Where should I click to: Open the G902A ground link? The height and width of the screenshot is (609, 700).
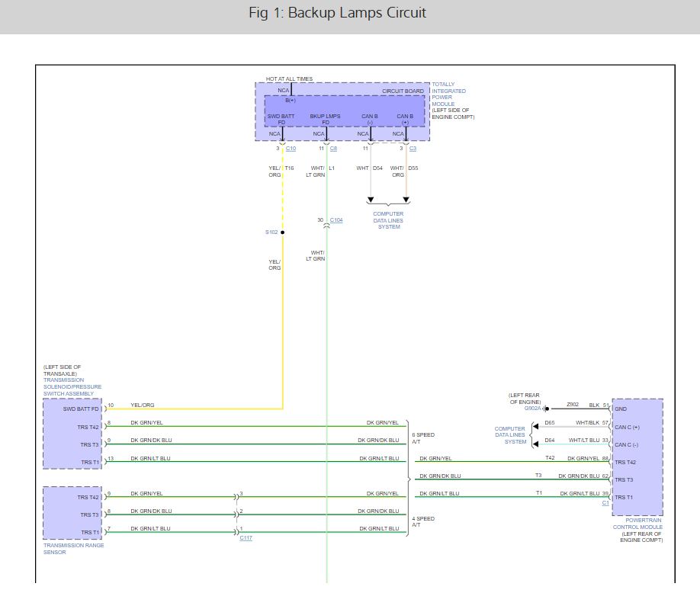click(532, 409)
